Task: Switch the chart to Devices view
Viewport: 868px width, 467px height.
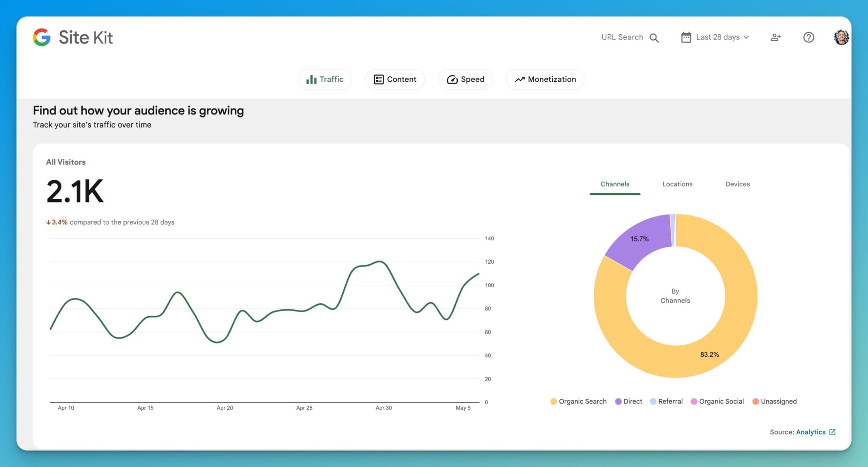Action: 737,184
